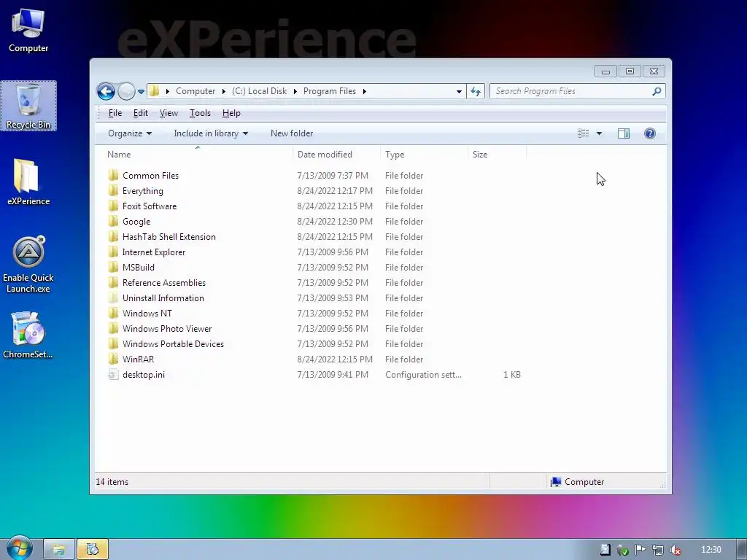The image size is (747, 560).
Task: Click the network tray icon
Action: point(657,550)
